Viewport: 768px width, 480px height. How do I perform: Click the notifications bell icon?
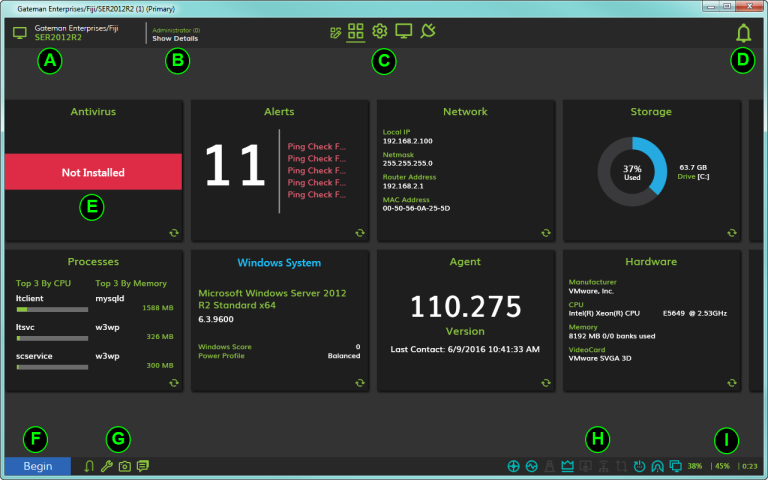point(744,33)
